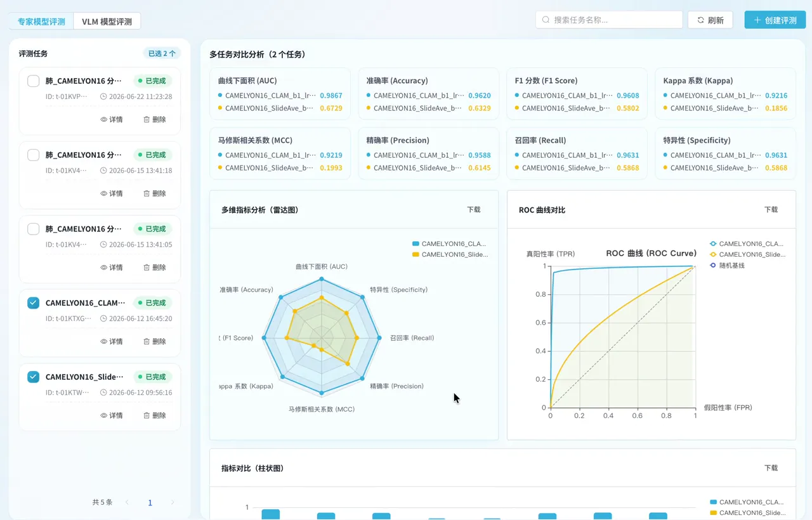Toggle CAMELYON16_Slide legend in the radar chart
812x520 pixels.
pos(449,254)
